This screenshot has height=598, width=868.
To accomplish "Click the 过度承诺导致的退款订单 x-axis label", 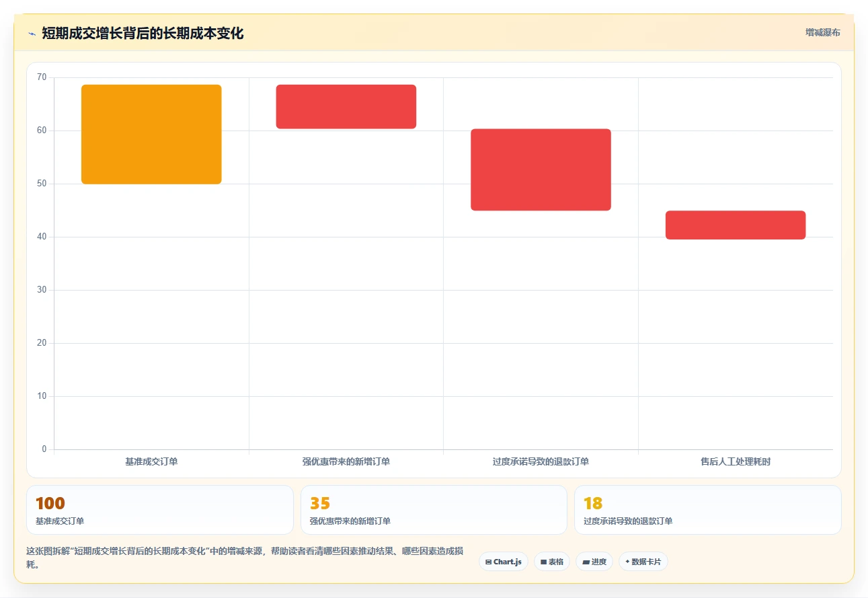I will pyautogui.click(x=541, y=462).
